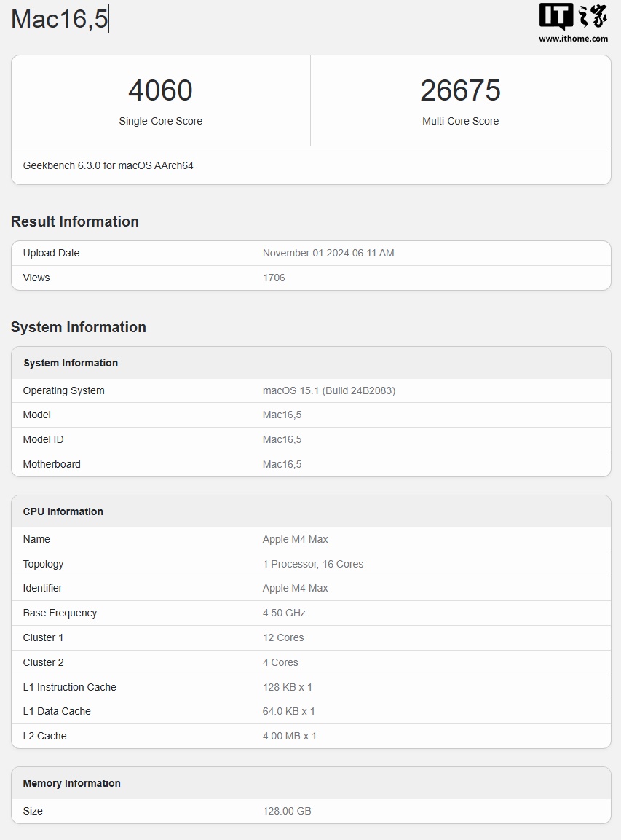
Task: Click the Result Information heading
Action: (x=74, y=221)
